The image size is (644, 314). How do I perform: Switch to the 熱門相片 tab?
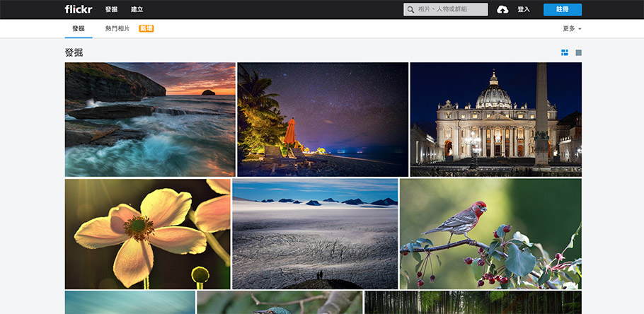pyautogui.click(x=117, y=29)
